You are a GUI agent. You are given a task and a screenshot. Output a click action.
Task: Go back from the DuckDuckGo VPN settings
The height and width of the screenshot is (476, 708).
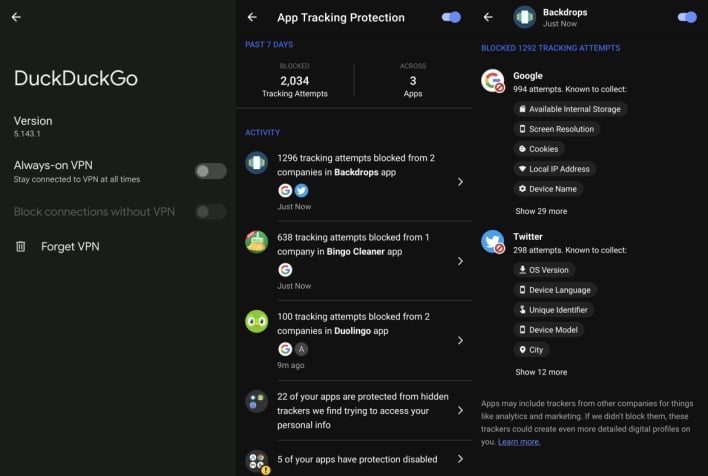[16, 17]
